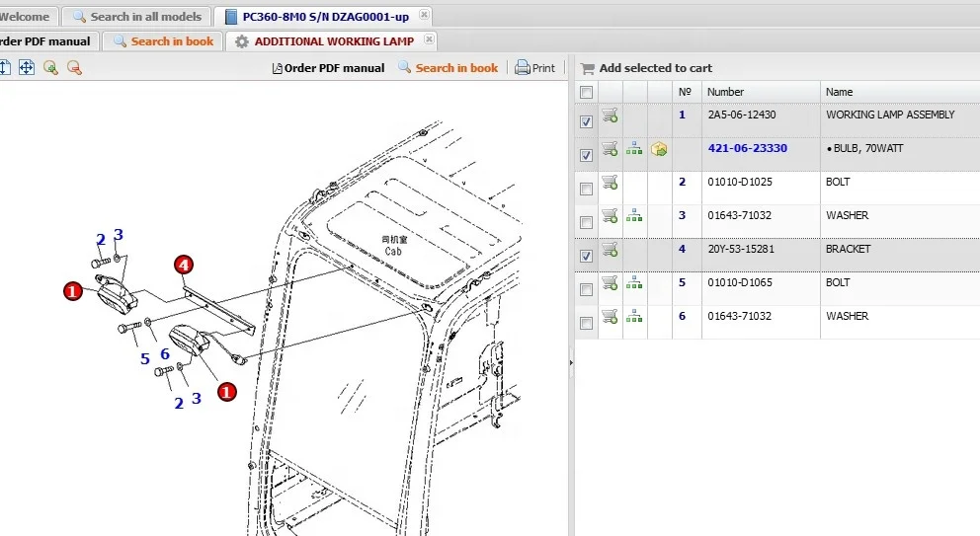The height and width of the screenshot is (536, 980).
Task: Add BOLT 01010-D1025 to cart via cart icon
Action: (610, 183)
